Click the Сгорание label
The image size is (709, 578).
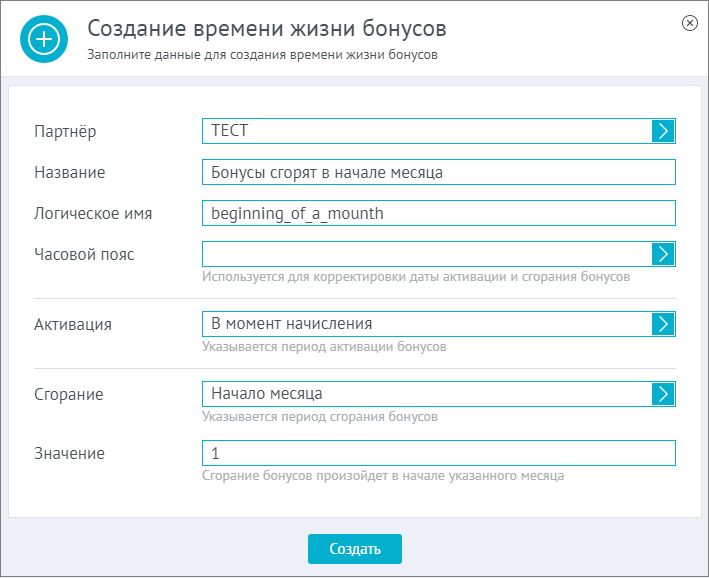click(x=69, y=395)
